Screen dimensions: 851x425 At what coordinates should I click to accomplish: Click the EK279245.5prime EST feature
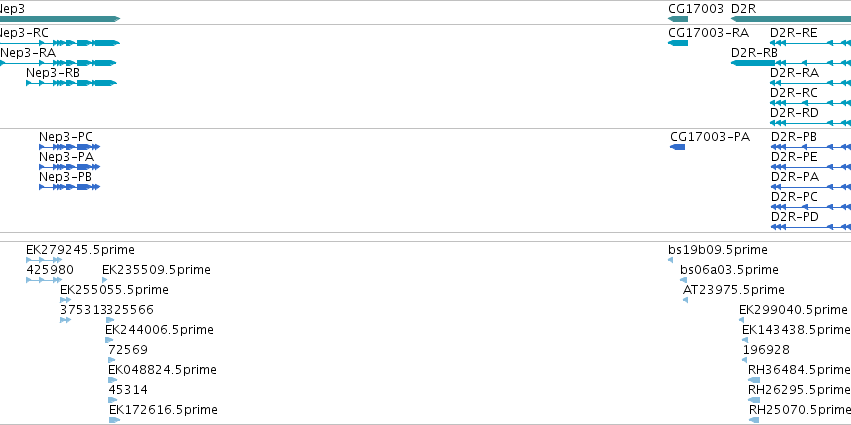click(44, 260)
